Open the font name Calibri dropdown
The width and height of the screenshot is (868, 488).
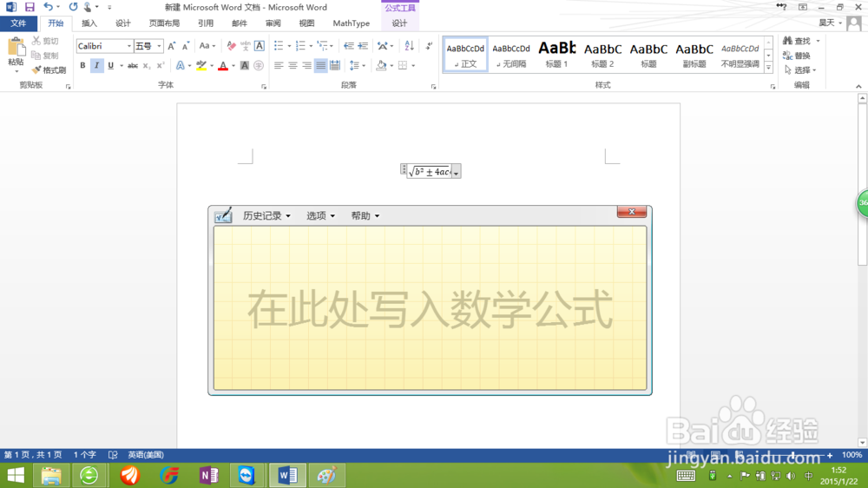pyautogui.click(x=129, y=46)
